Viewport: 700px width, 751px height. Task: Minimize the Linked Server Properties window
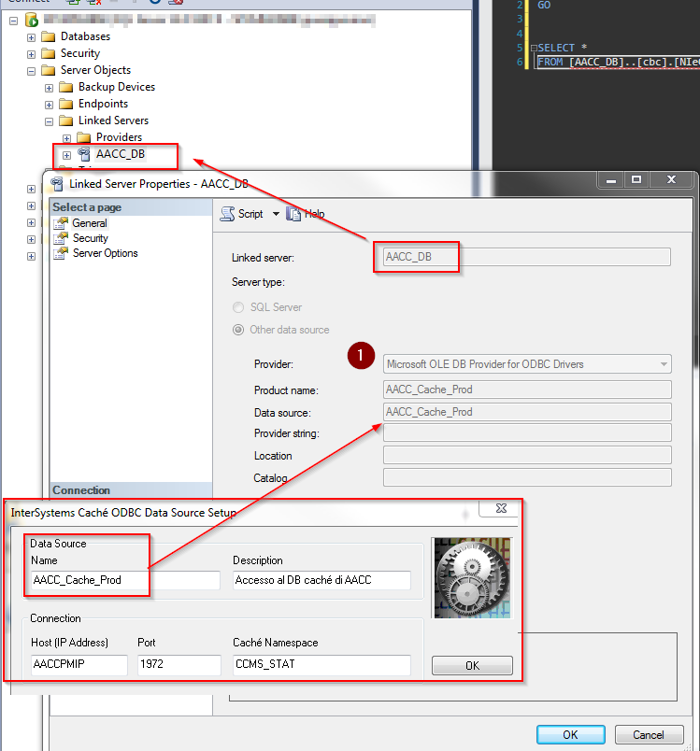tap(611, 179)
